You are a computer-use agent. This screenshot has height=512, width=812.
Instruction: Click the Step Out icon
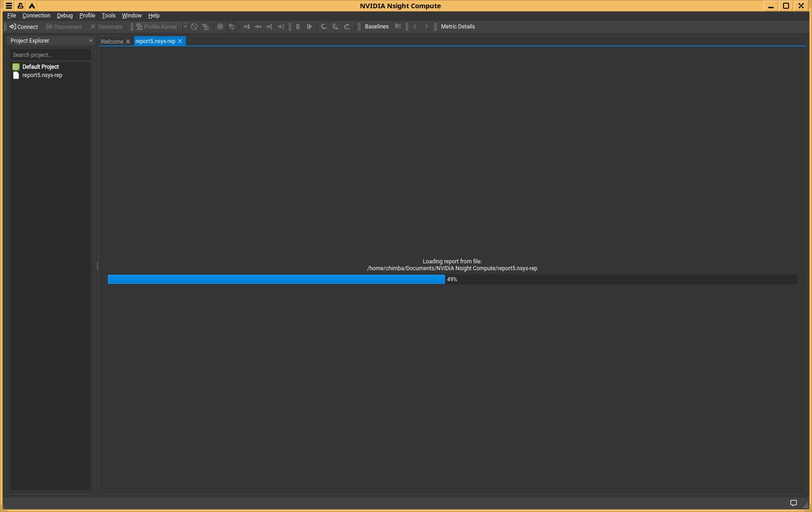click(x=347, y=27)
